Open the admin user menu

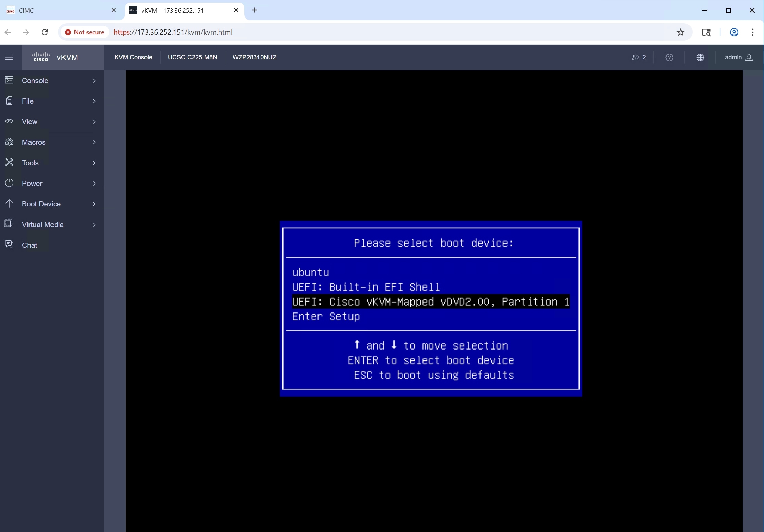click(x=739, y=57)
